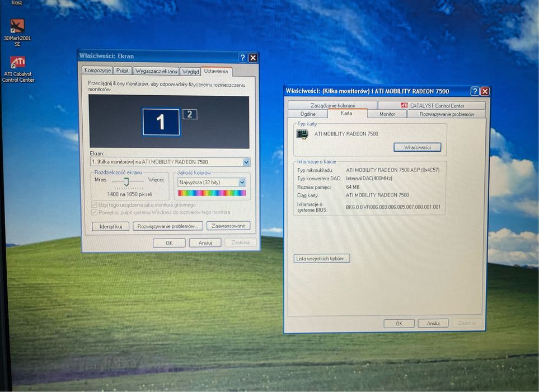Expand the Ekran display dropdown

coord(246,162)
